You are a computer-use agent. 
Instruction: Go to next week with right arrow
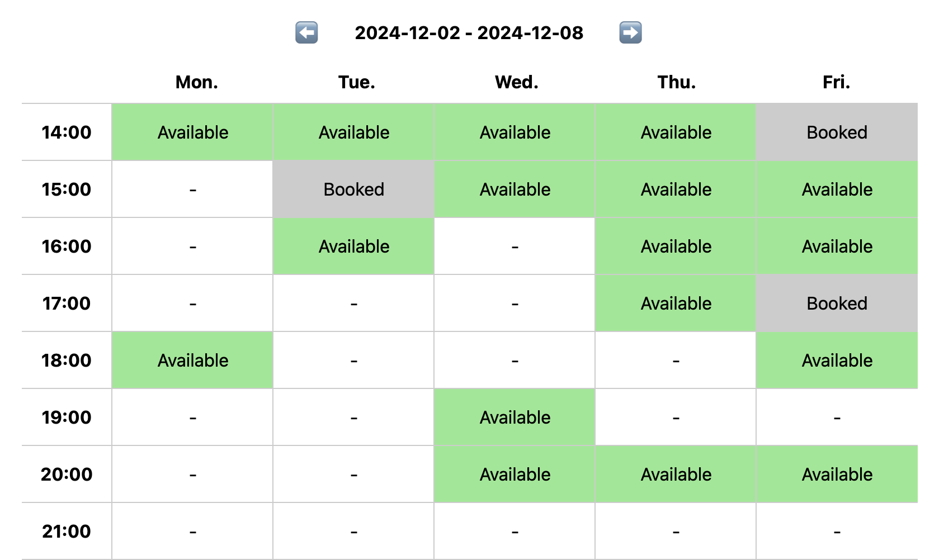[630, 32]
